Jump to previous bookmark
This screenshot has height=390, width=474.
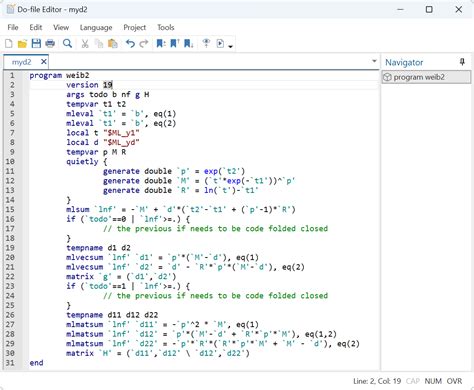point(175,43)
